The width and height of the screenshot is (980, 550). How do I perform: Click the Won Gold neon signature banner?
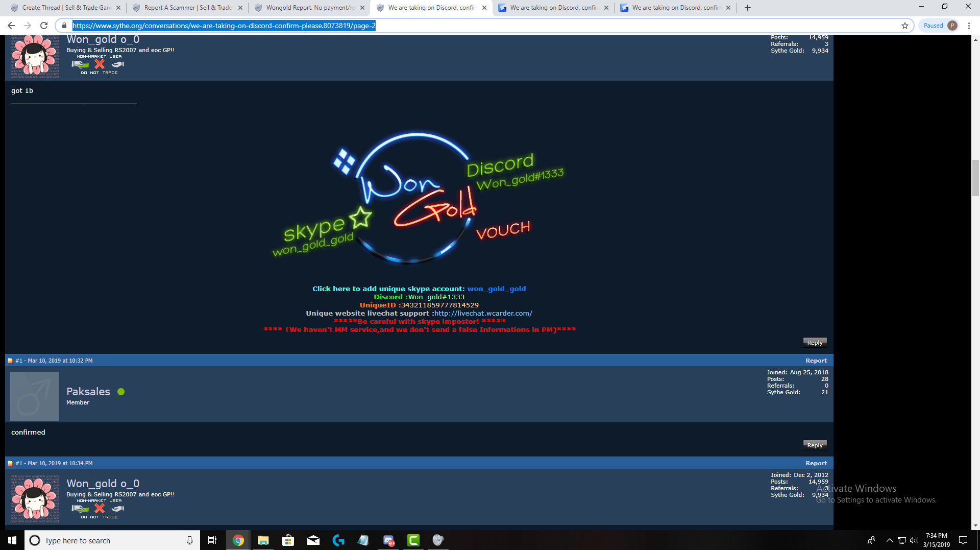[x=419, y=197]
